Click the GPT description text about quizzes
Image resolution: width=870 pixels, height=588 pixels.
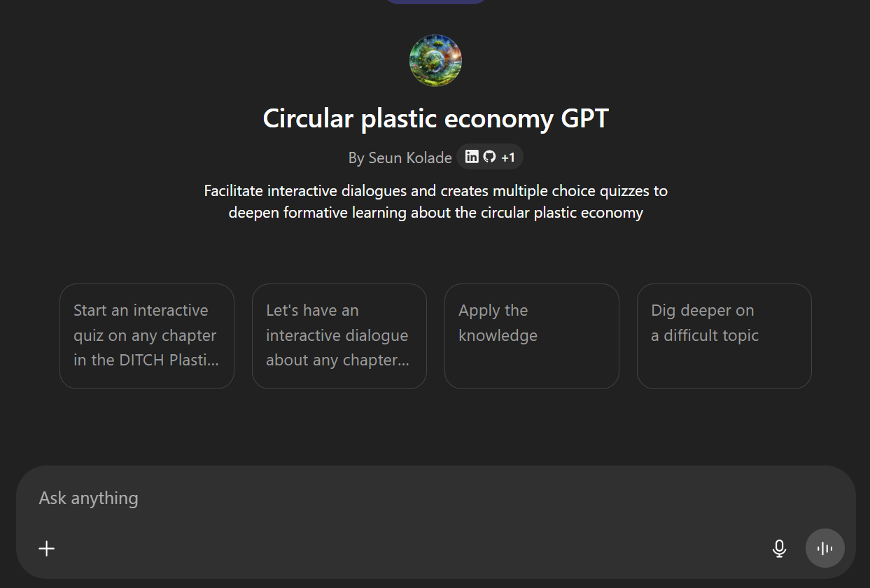click(435, 202)
